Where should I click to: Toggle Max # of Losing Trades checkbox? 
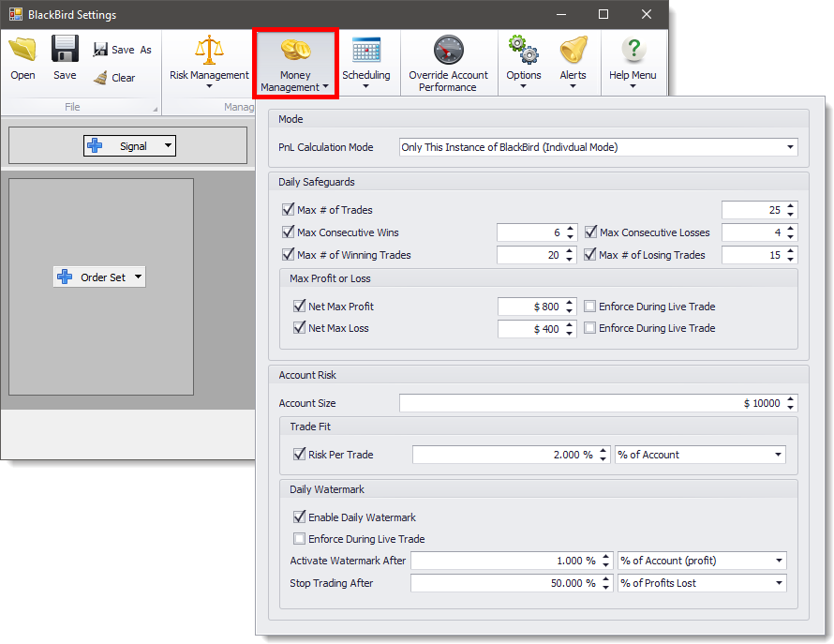[x=590, y=254]
